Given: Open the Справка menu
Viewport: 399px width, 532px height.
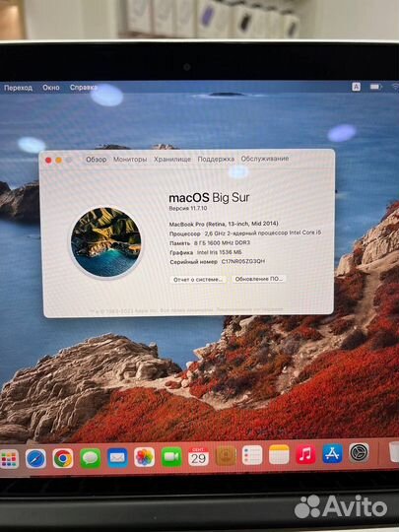Looking at the screenshot, I should (84, 88).
